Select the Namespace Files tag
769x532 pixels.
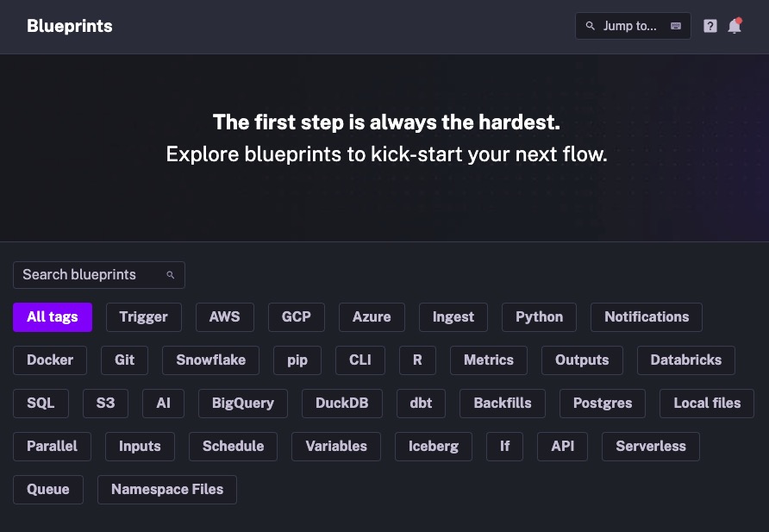[x=167, y=490]
